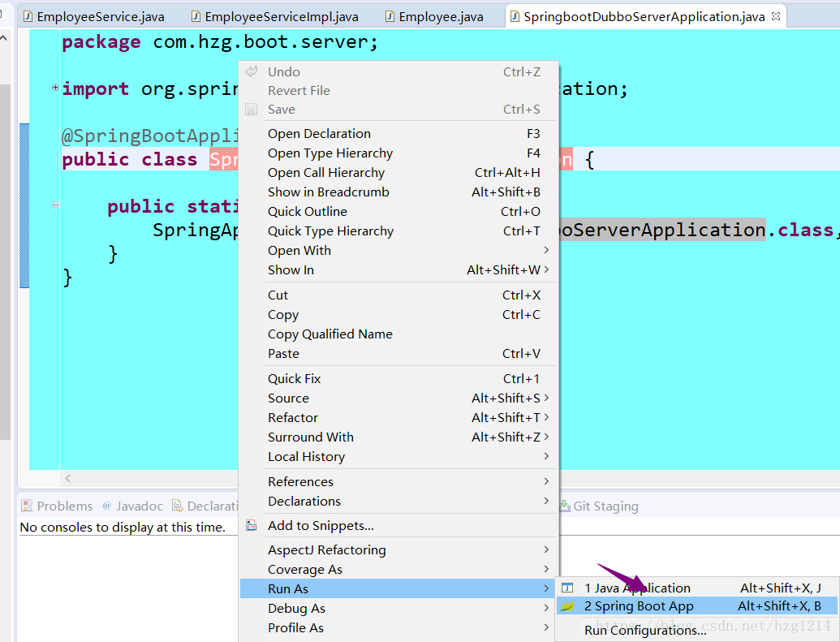Image resolution: width=840 pixels, height=642 pixels.
Task: Expand the Refactor submenu
Action: pyautogui.click(x=399, y=417)
